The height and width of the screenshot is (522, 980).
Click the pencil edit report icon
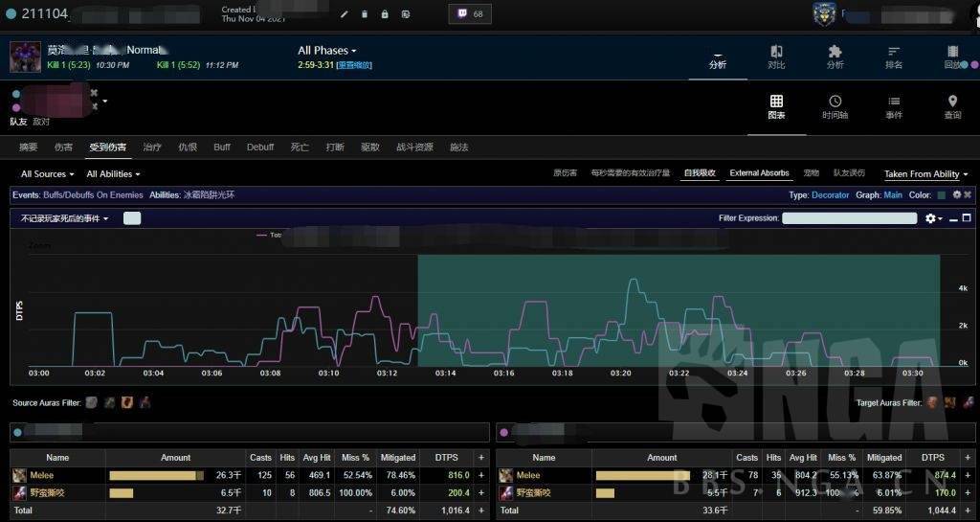345,14
